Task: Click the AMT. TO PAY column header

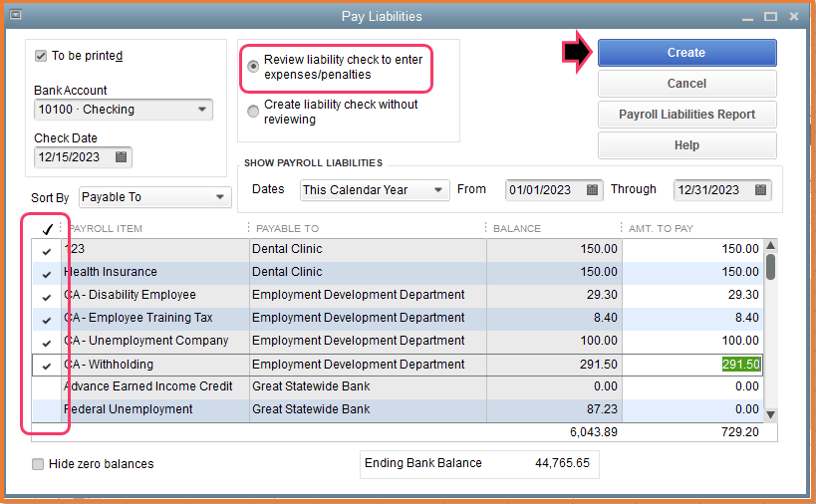Action: pos(661,228)
